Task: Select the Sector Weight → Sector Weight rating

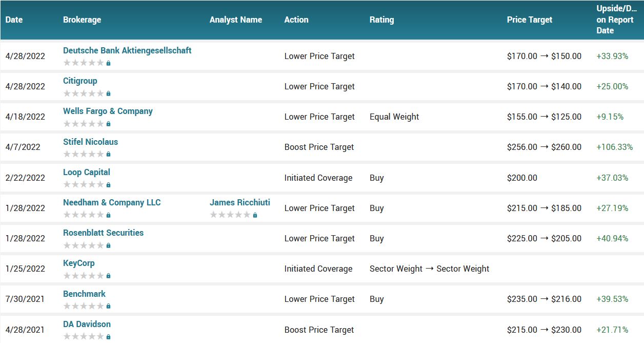Action: click(430, 269)
